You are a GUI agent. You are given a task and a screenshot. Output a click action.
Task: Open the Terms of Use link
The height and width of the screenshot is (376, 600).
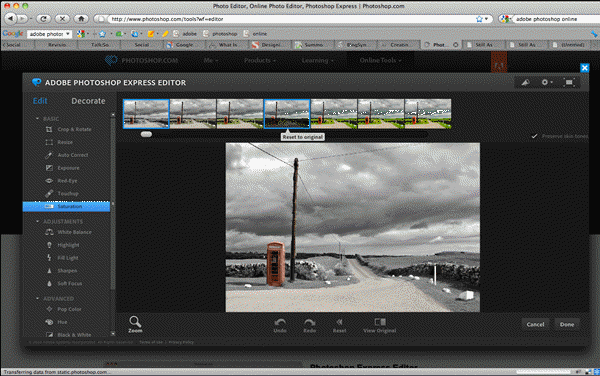coord(151,342)
